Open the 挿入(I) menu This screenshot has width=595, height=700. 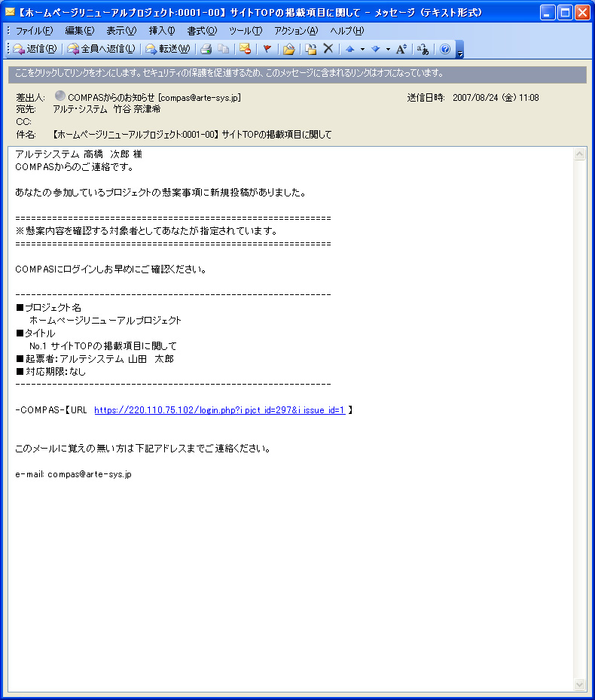click(162, 31)
